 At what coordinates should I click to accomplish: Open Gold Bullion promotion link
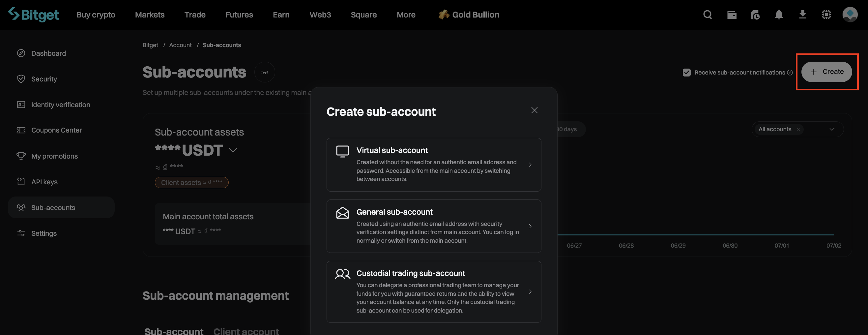[469, 15]
